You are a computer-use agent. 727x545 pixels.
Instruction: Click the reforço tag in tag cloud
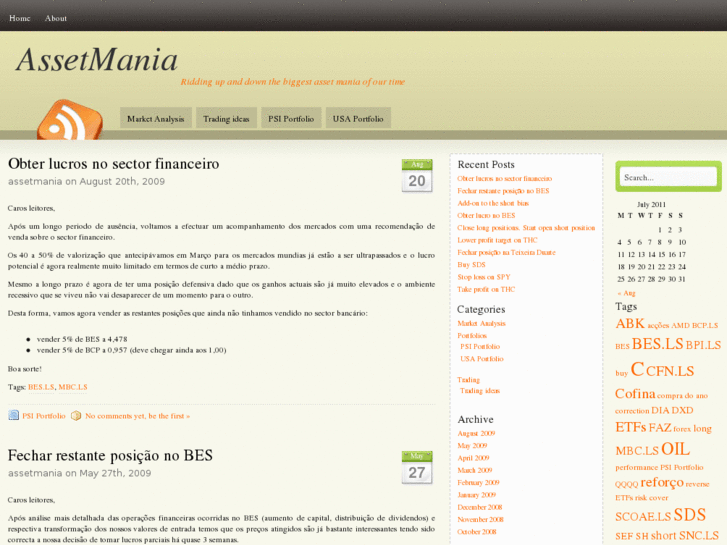662,482
